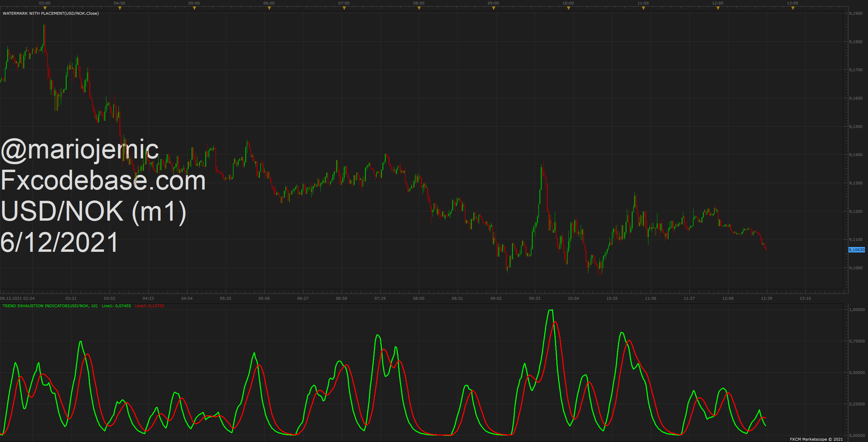Click the 09:33 time axis label

tap(535, 298)
